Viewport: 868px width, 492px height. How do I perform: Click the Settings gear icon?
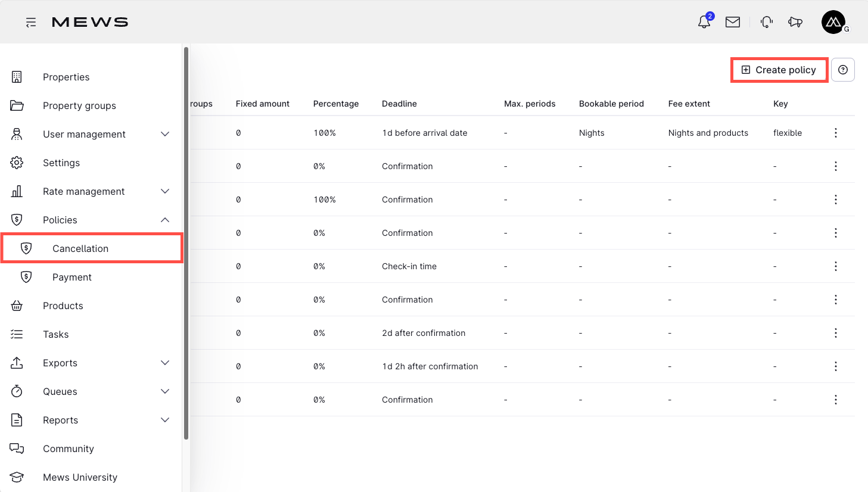click(17, 163)
